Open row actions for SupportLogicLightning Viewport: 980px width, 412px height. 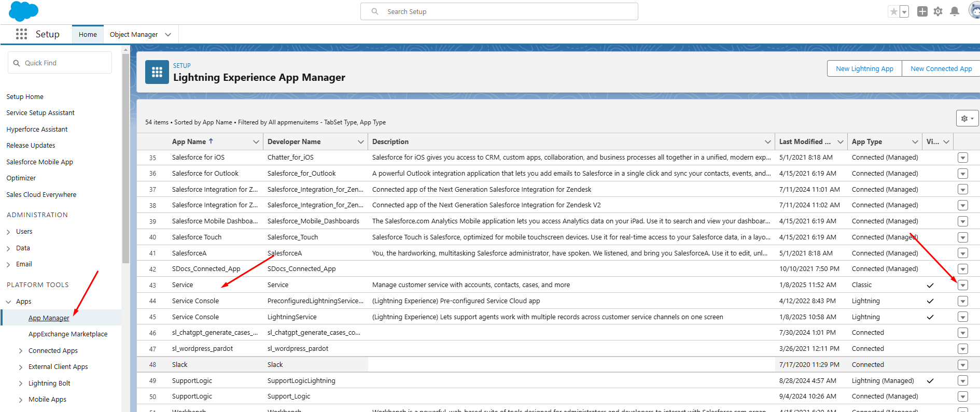coord(963,381)
